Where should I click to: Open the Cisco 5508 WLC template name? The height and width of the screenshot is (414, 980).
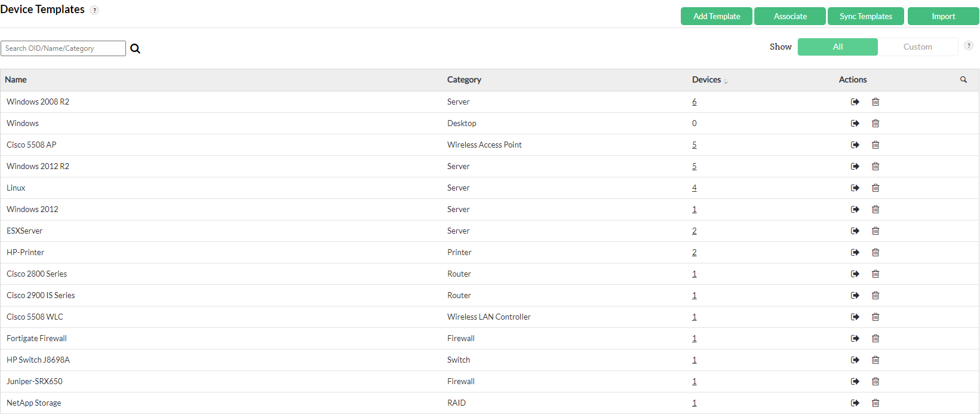pyautogui.click(x=35, y=317)
